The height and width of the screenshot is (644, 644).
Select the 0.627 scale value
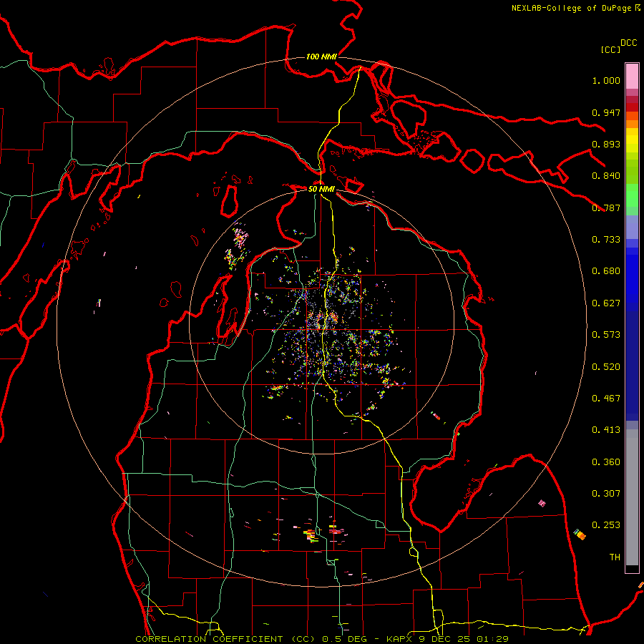[x=606, y=303]
